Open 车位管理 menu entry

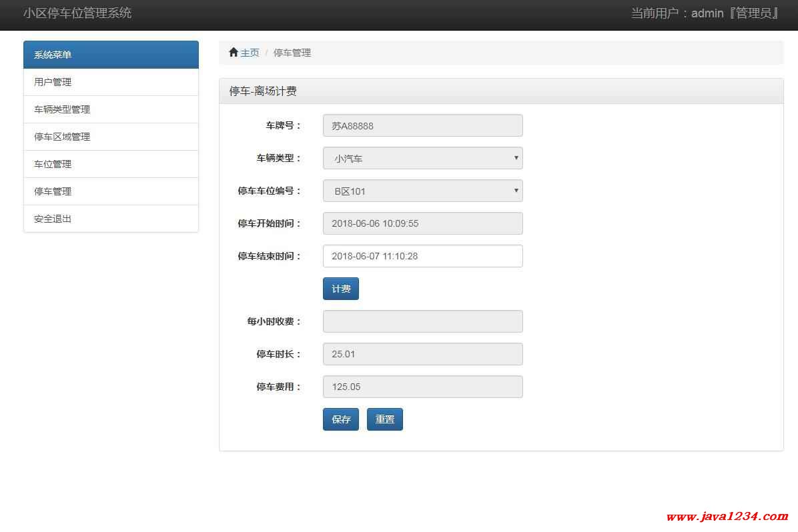coord(53,164)
